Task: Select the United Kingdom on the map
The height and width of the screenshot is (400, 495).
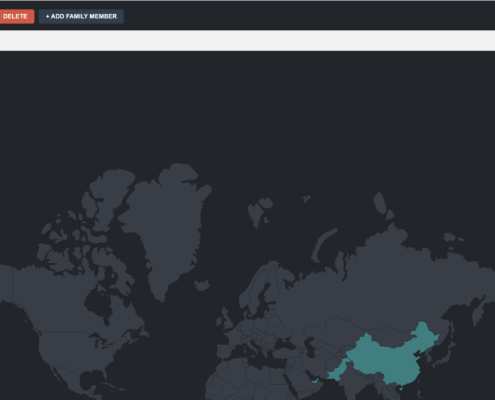Action: coord(226,320)
